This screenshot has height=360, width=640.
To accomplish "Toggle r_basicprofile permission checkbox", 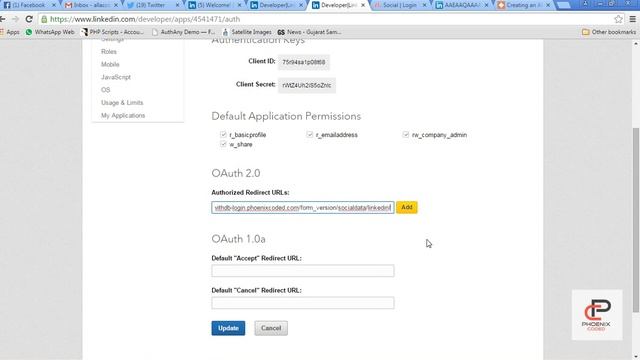I will click(223, 134).
